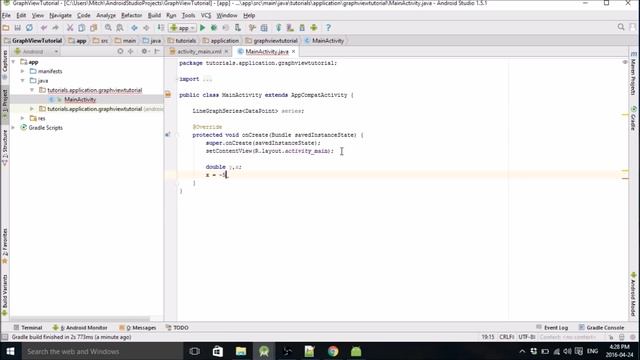Click the Open folder toolbar icon
Screen dimensions: 640x360
[x=6, y=28]
